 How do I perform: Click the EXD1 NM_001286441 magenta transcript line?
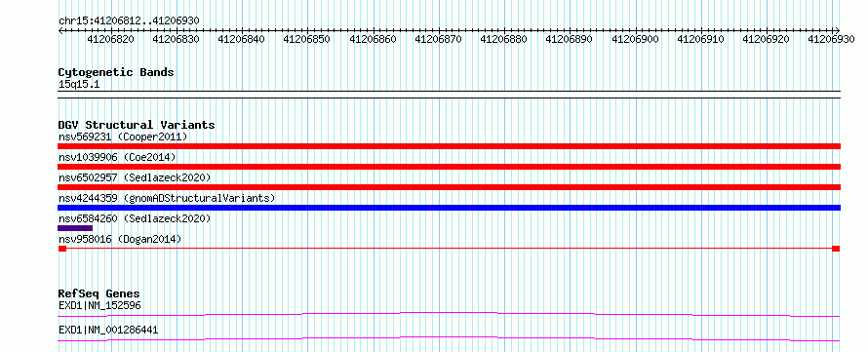point(449,338)
